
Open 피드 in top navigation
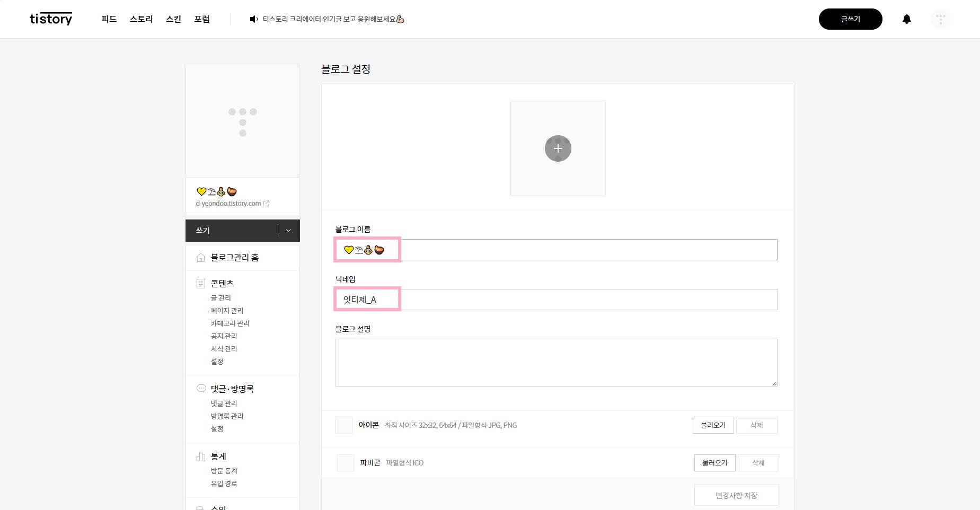click(x=109, y=19)
